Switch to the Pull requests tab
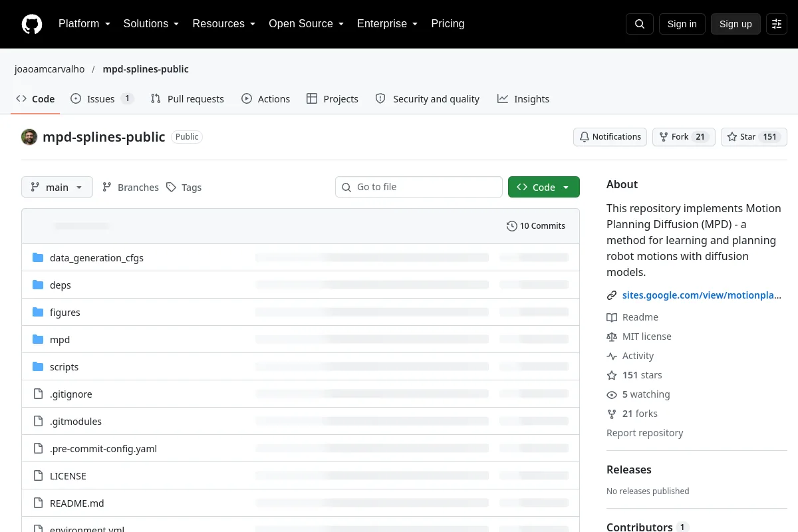Image resolution: width=798 pixels, height=532 pixels. click(x=188, y=98)
